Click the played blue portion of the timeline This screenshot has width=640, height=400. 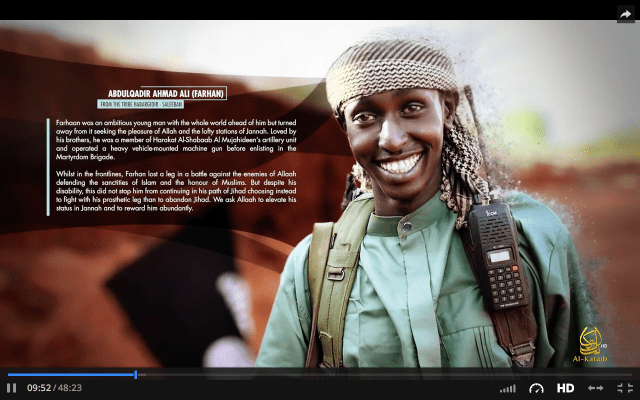(x=70, y=375)
